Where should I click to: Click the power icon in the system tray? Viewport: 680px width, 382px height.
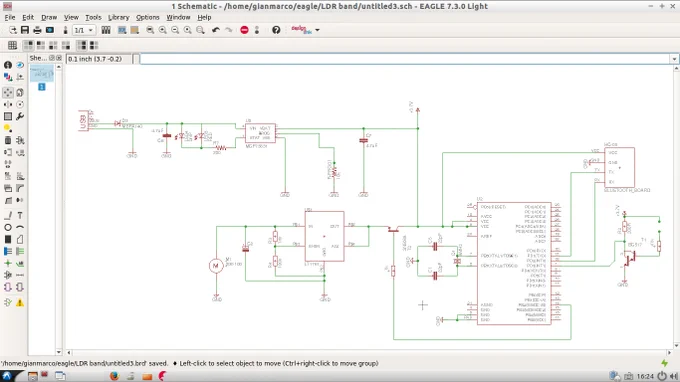(x=662, y=376)
